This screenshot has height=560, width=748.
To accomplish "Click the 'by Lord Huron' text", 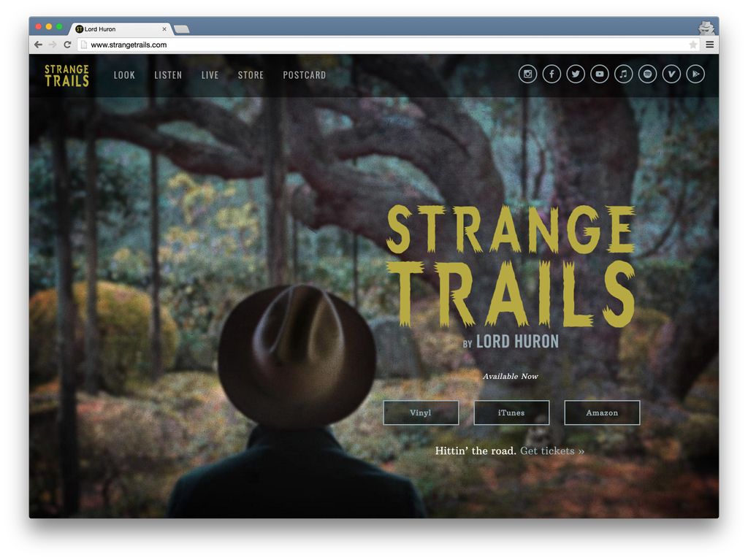I will click(x=511, y=342).
